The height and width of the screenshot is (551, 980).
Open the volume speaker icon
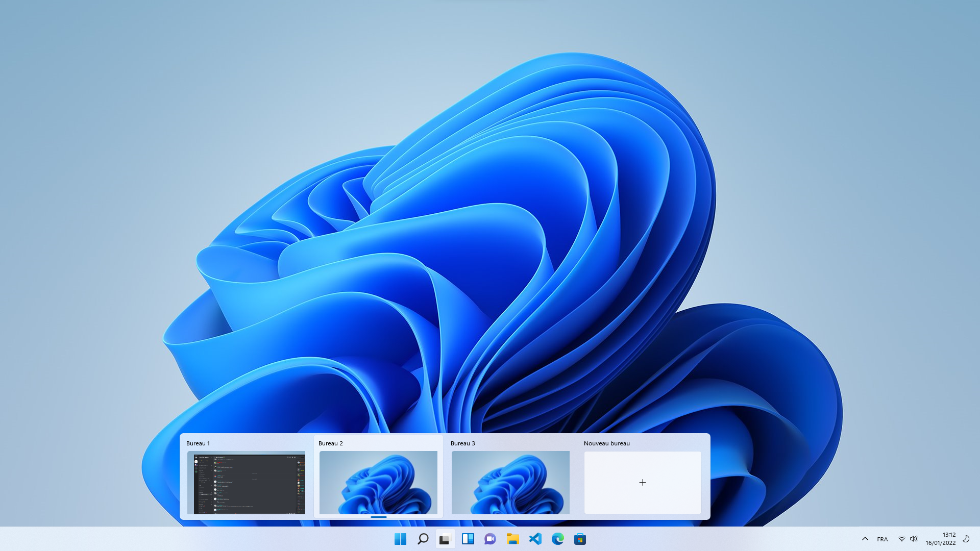point(914,539)
